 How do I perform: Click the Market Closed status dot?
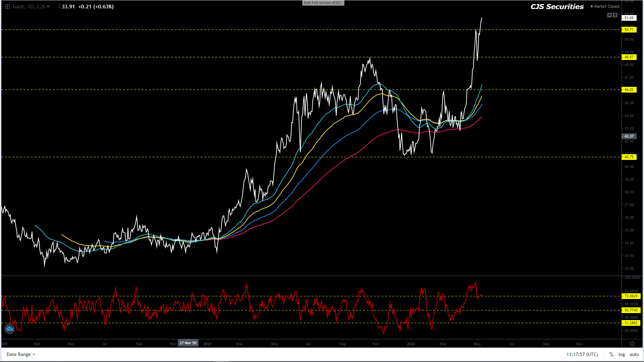click(592, 6)
